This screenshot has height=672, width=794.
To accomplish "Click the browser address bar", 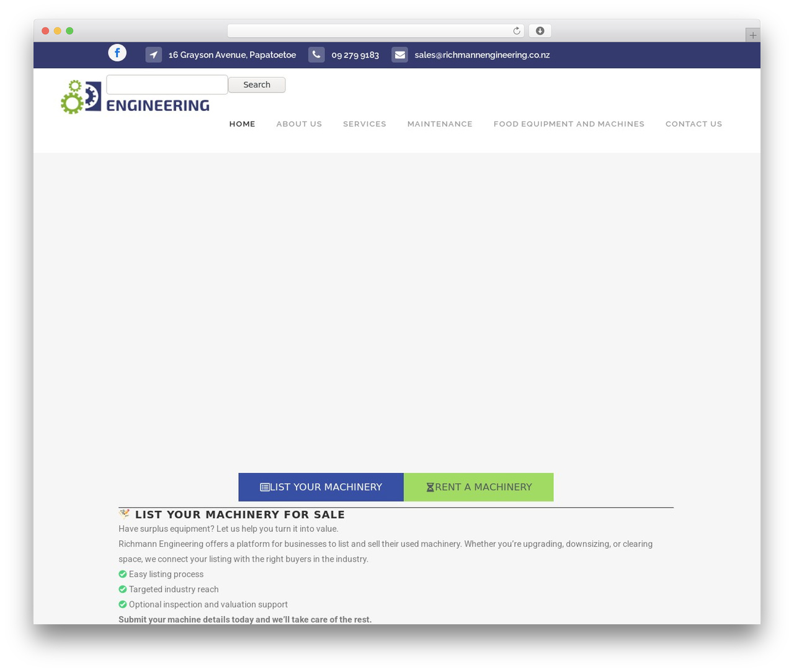I will click(376, 31).
